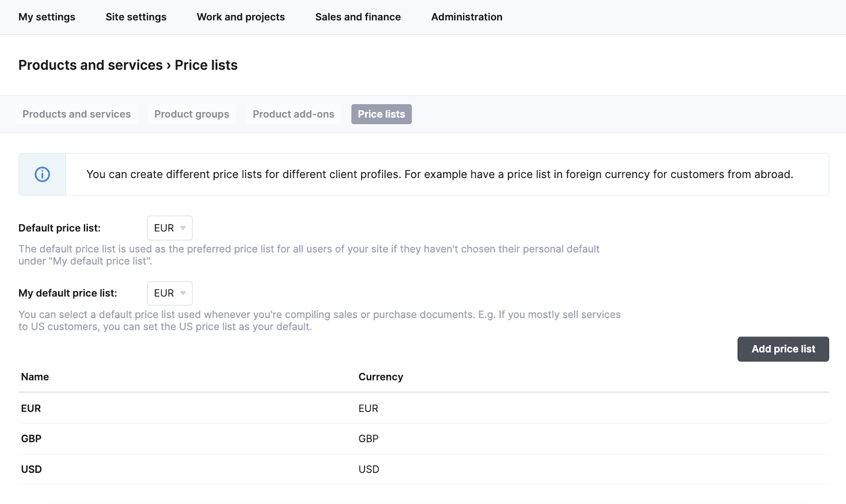This screenshot has height=504, width=846.
Task: Click GBP in the Currency column
Action: pos(369,439)
